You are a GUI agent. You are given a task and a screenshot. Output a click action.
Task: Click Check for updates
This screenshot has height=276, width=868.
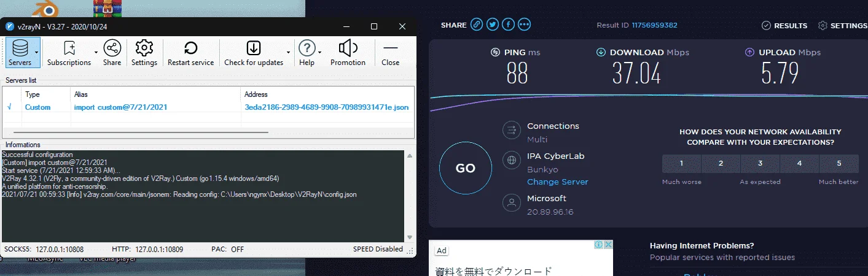(254, 52)
